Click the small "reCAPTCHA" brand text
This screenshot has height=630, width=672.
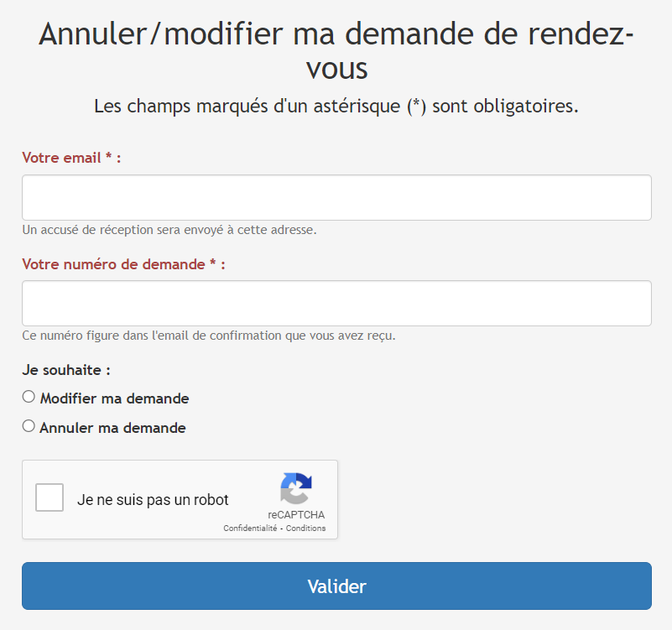tap(296, 515)
